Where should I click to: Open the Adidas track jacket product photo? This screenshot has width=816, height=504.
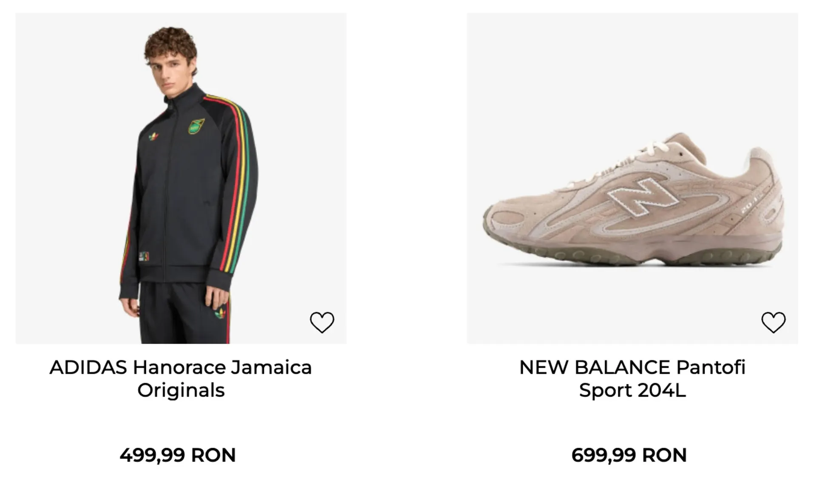pyautogui.click(x=181, y=178)
